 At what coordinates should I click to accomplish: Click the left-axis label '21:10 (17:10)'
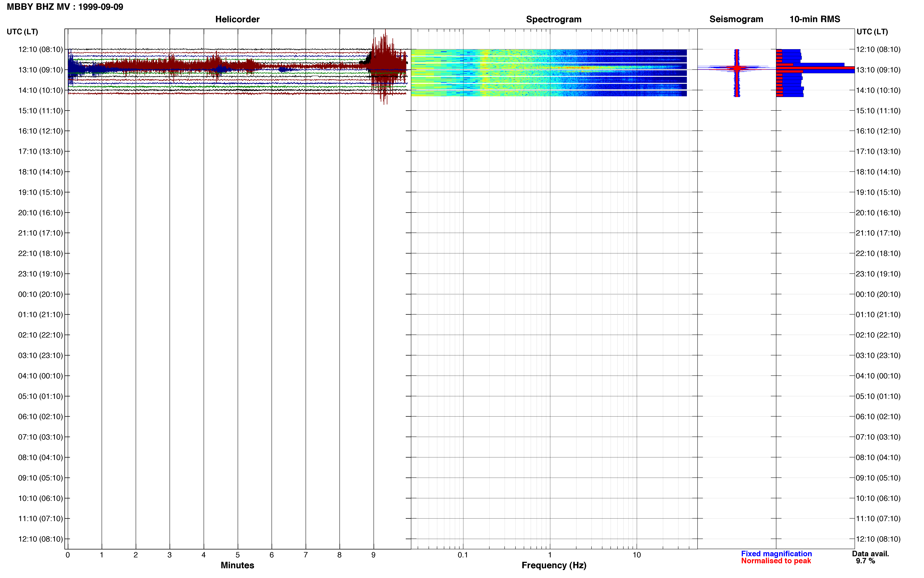pyautogui.click(x=41, y=233)
